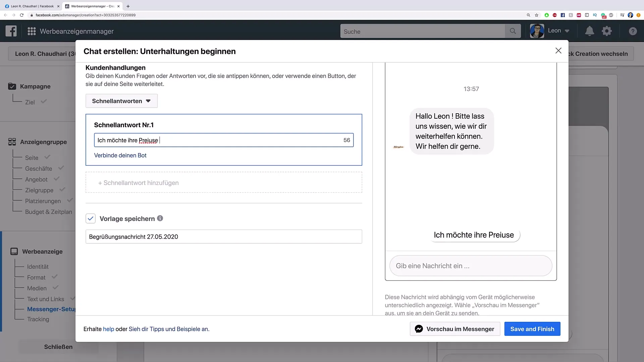This screenshot has height=362, width=644.
Task: Close the Facebook browser tab
Action: pyautogui.click(x=58, y=6)
